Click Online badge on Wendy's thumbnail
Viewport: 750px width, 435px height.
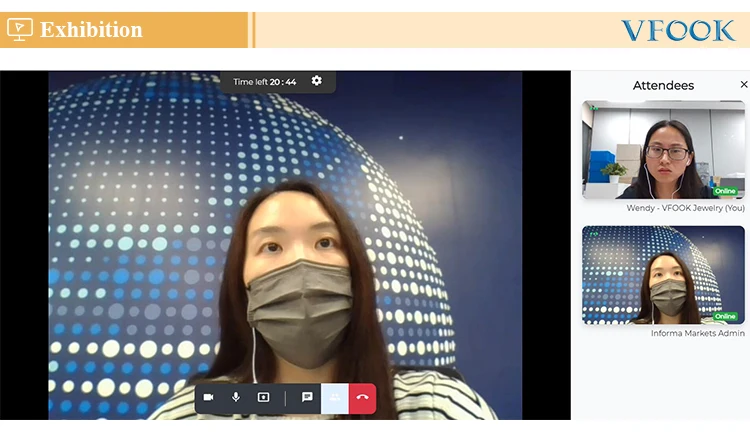(725, 191)
